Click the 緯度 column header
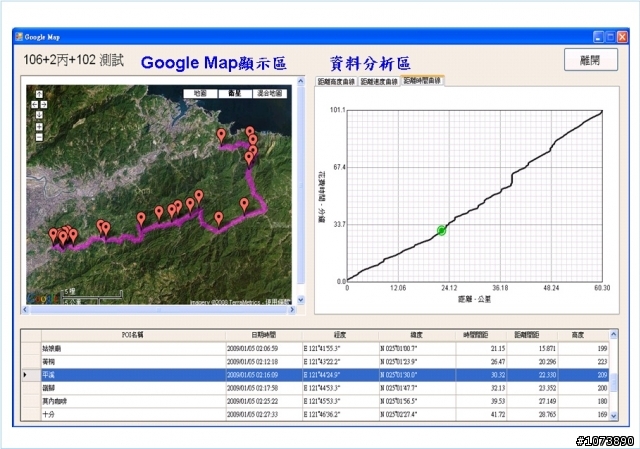This screenshot has height=449, width=640. (417, 335)
